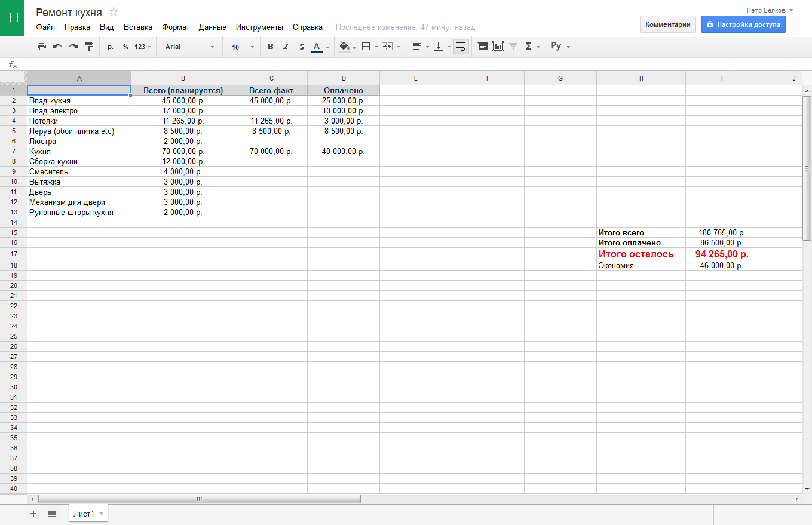Open the Правка menu
The image size is (812, 525).
77,27
